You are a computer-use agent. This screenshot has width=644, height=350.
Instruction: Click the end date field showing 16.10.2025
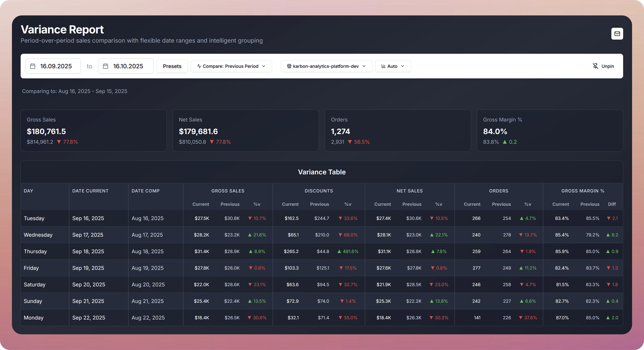click(x=128, y=66)
